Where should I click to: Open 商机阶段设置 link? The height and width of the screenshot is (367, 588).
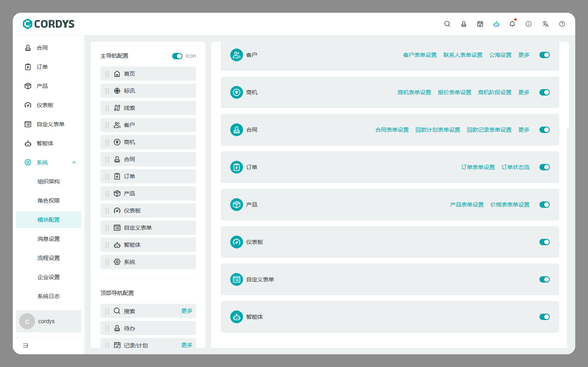coord(495,92)
